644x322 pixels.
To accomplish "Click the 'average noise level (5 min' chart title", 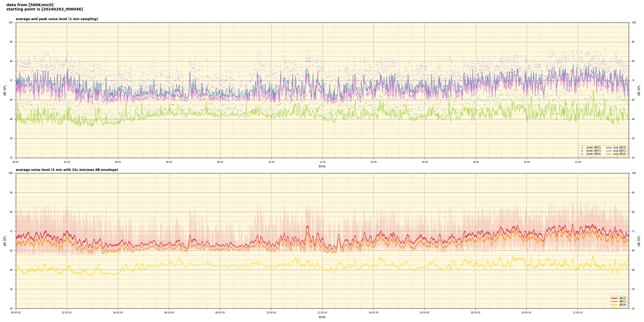I will [67, 170].
